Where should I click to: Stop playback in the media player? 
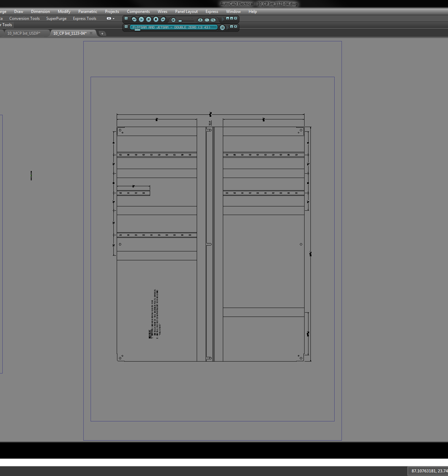pyautogui.click(x=156, y=19)
